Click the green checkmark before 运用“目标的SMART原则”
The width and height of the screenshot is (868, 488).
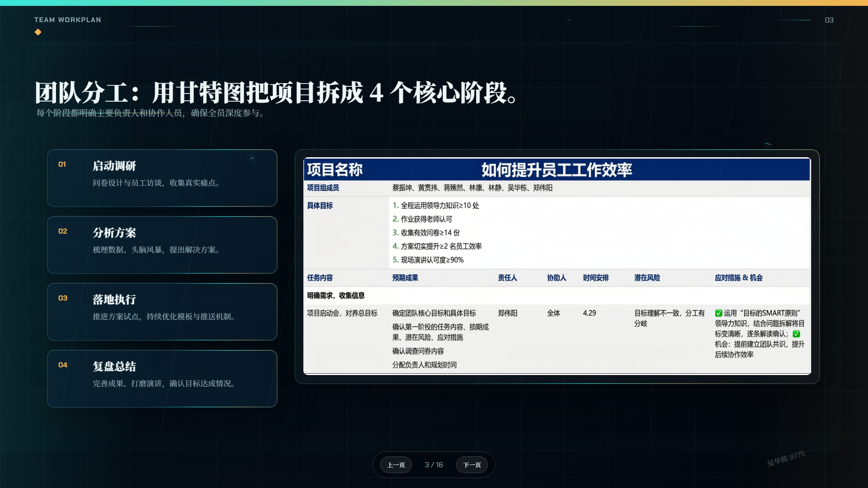(718, 313)
